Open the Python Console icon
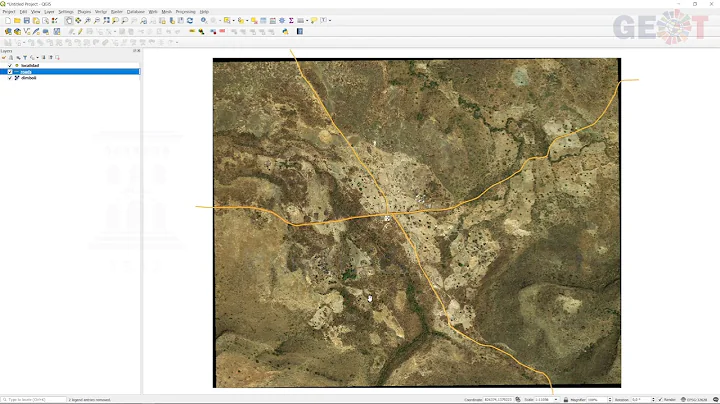Screen dimensions: 720x404 pyautogui.click(x=285, y=32)
